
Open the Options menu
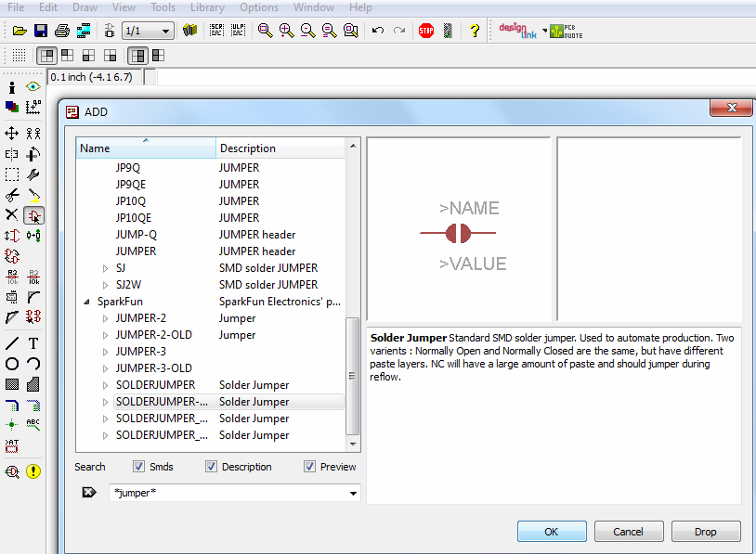click(258, 7)
